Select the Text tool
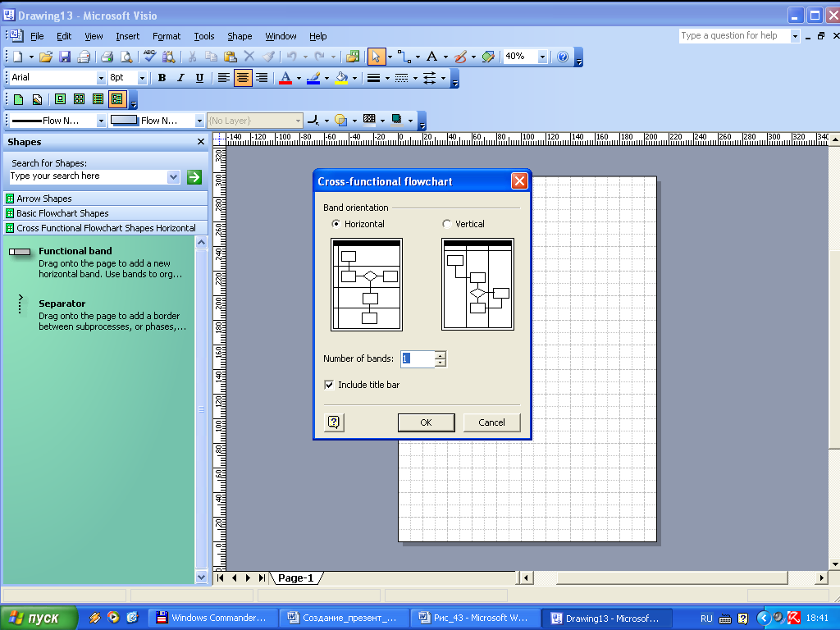 tap(431, 57)
